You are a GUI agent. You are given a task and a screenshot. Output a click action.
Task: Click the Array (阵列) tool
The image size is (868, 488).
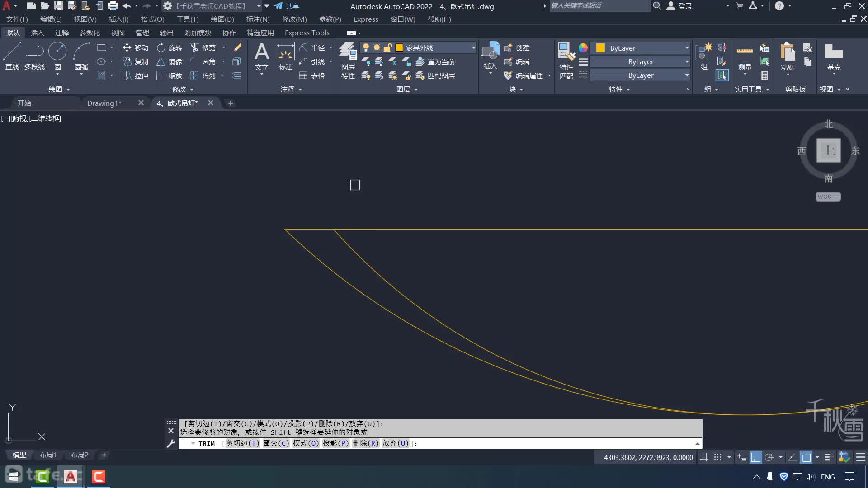tap(203, 75)
